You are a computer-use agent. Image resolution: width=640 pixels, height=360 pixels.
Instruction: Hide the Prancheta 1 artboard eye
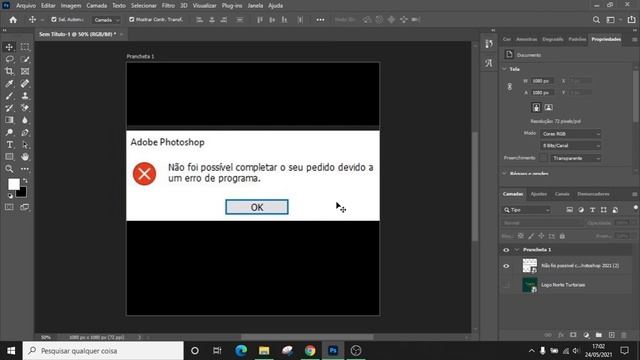point(506,250)
